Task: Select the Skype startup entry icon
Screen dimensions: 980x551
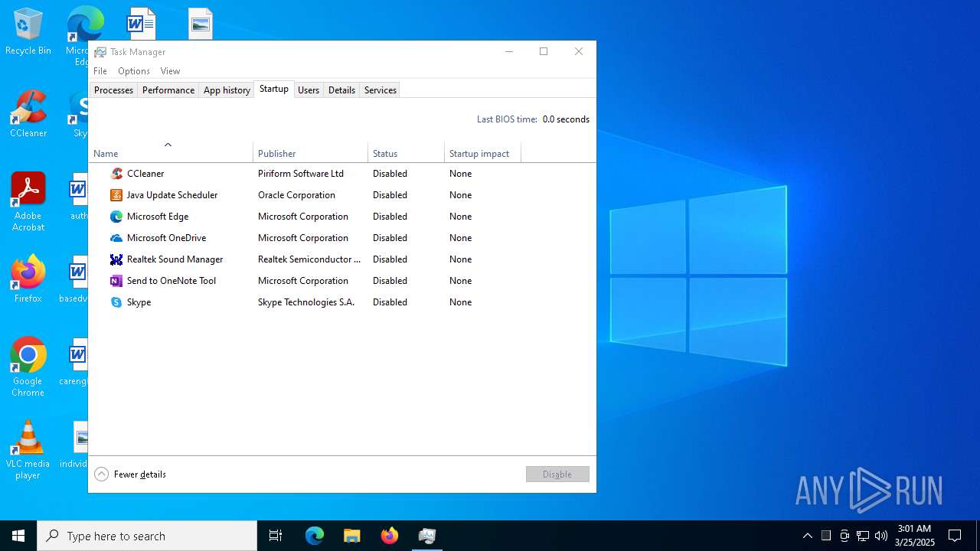Action: pos(116,302)
